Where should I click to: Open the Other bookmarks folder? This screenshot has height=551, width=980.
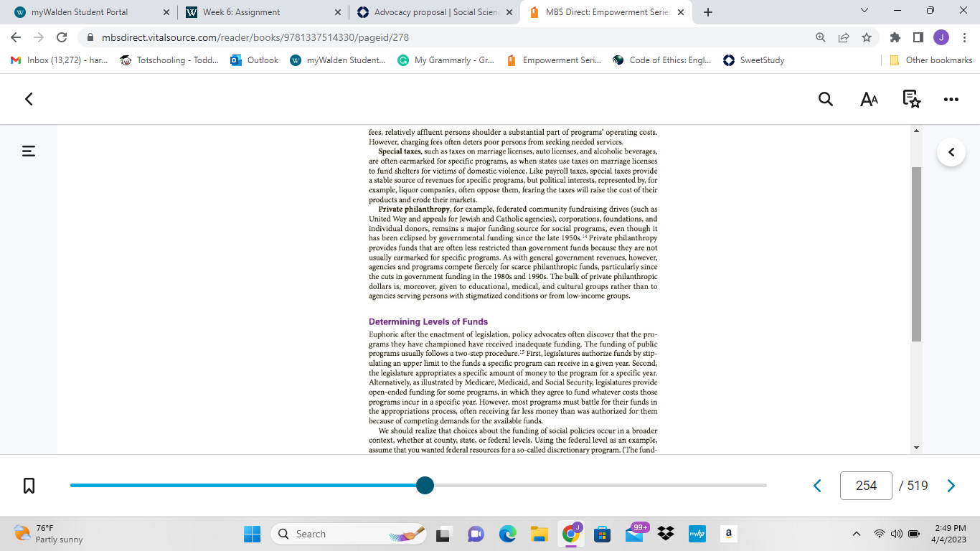(930, 60)
